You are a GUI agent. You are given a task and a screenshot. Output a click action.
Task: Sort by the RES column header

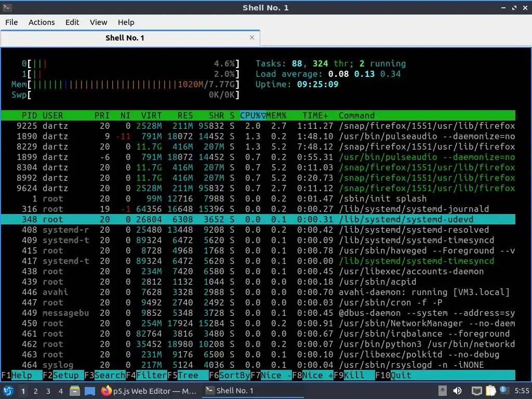point(185,115)
